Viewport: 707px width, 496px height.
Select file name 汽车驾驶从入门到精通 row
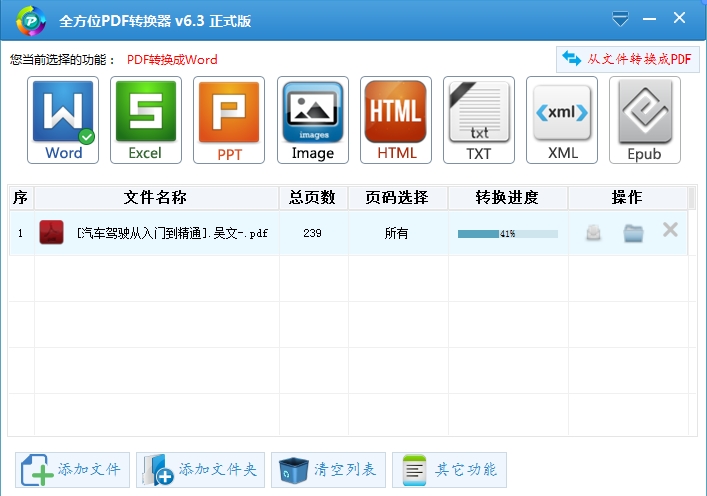click(x=172, y=233)
